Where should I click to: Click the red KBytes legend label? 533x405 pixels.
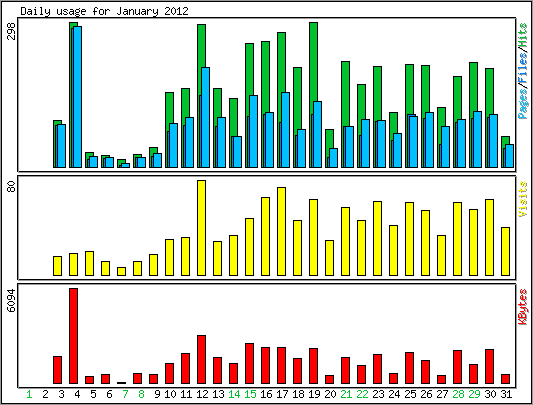(523, 307)
